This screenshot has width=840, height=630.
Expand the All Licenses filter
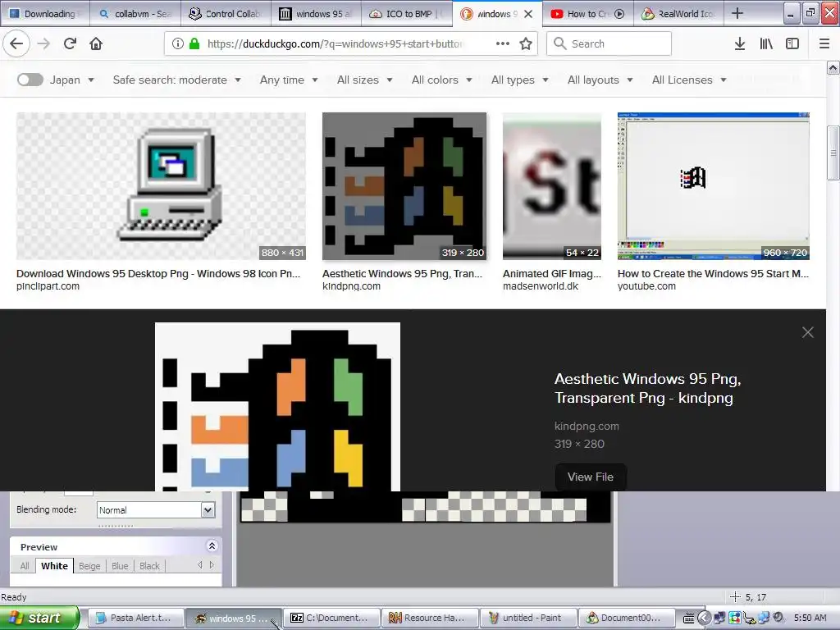click(689, 80)
